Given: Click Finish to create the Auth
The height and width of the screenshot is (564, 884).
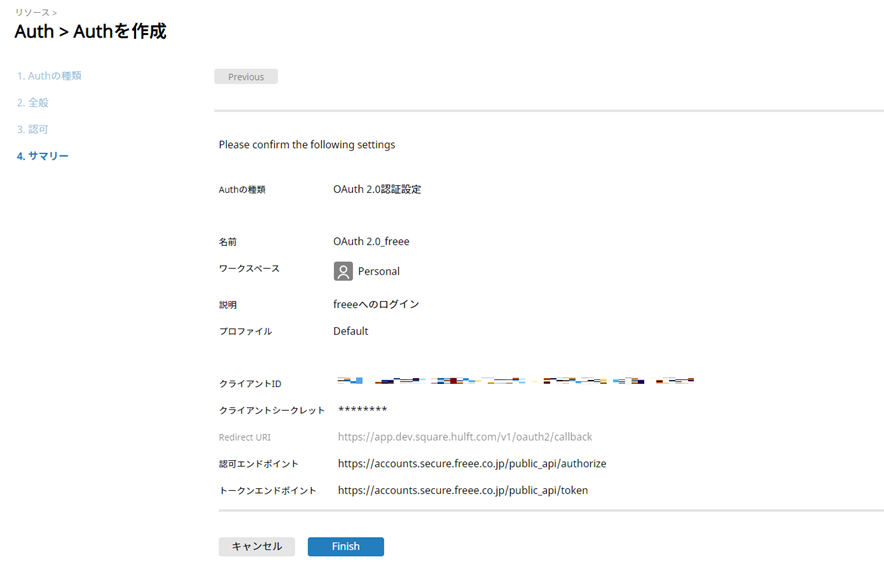Looking at the screenshot, I should (x=345, y=547).
